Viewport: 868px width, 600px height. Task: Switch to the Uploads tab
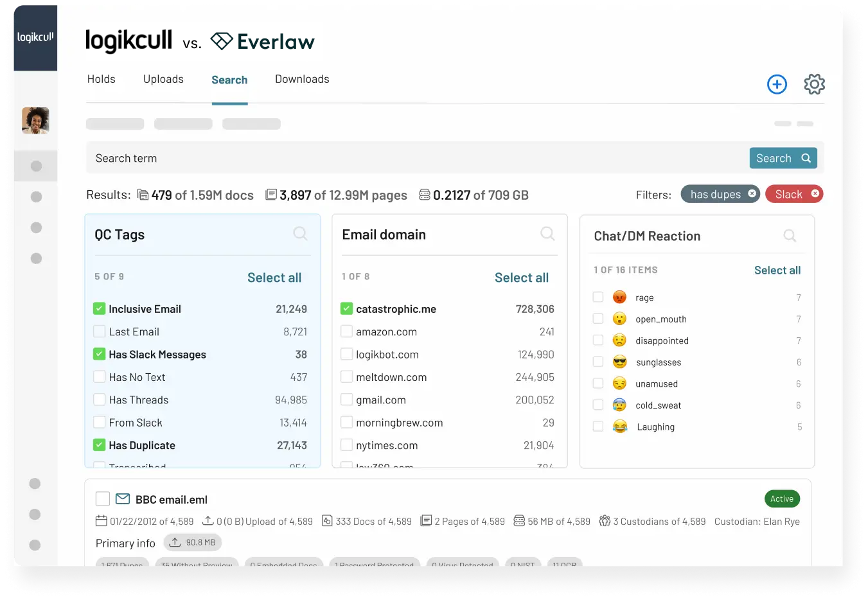point(163,79)
